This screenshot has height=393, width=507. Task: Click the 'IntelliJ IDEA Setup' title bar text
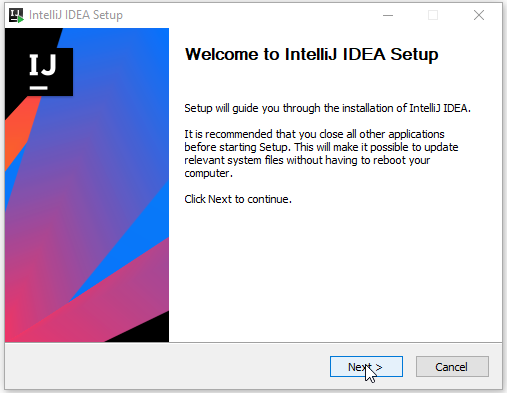pyautogui.click(x=76, y=15)
